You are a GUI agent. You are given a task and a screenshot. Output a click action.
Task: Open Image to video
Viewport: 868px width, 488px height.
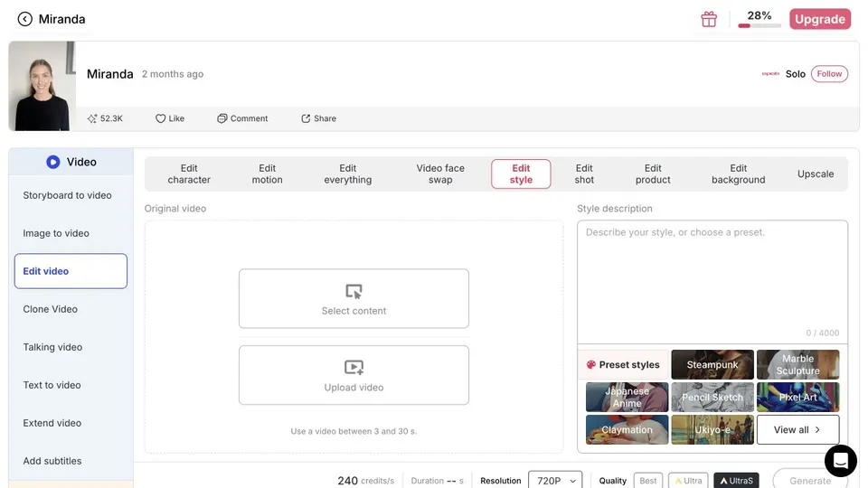click(x=56, y=233)
